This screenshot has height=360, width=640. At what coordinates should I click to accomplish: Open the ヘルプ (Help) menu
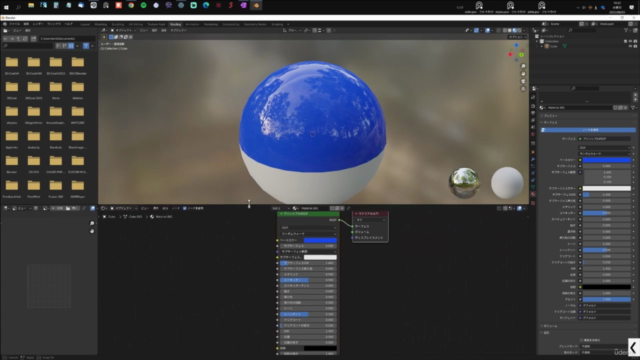point(69,24)
